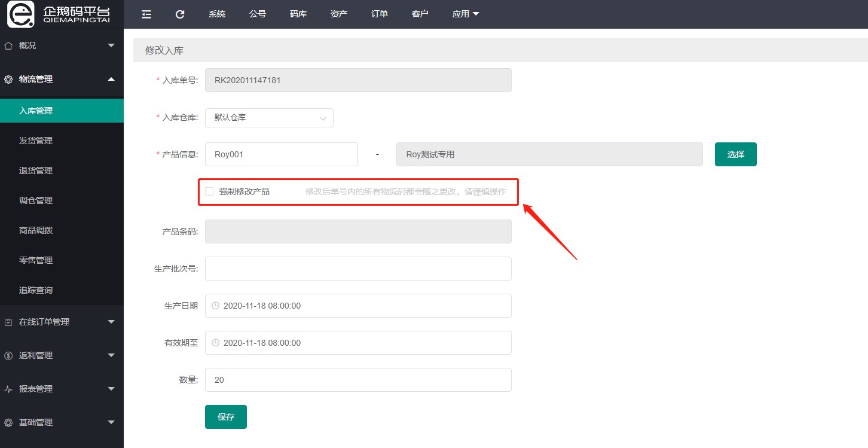The image size is (868, 448).
Task: Go to 商品调拨 in sidebar
Action: click(x=62, y=230)
